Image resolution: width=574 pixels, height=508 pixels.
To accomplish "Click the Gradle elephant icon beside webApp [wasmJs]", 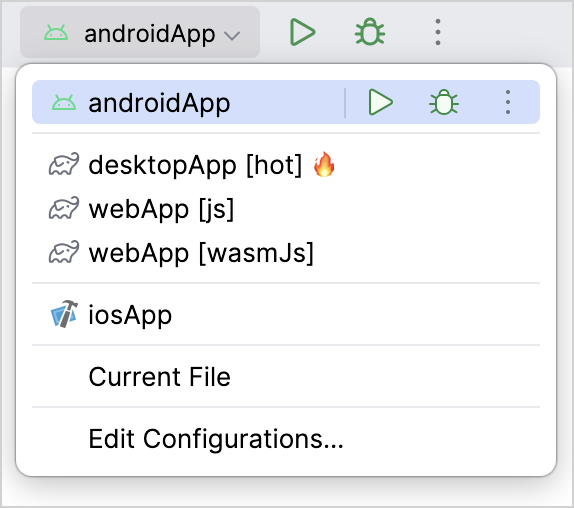I will click(64, 252).
